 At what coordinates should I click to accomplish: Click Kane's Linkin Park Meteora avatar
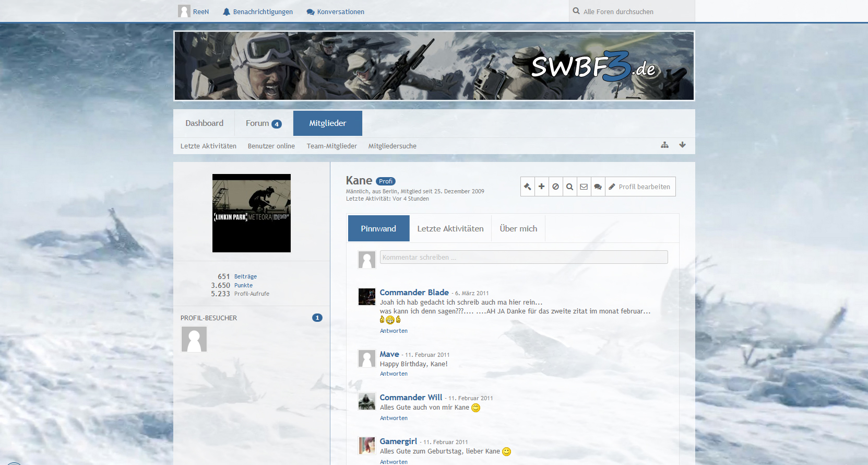point(252,213)
